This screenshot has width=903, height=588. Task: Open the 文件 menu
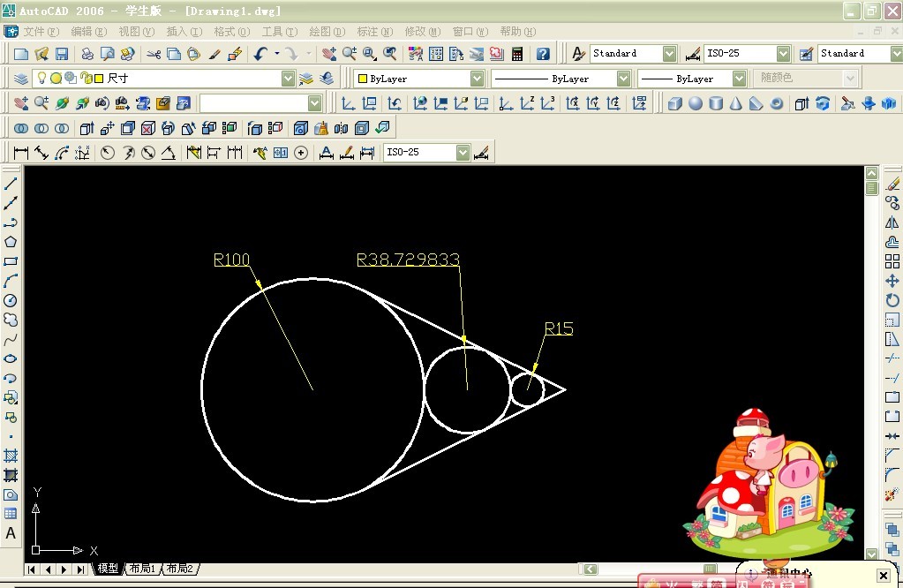[x=41, y=32]
